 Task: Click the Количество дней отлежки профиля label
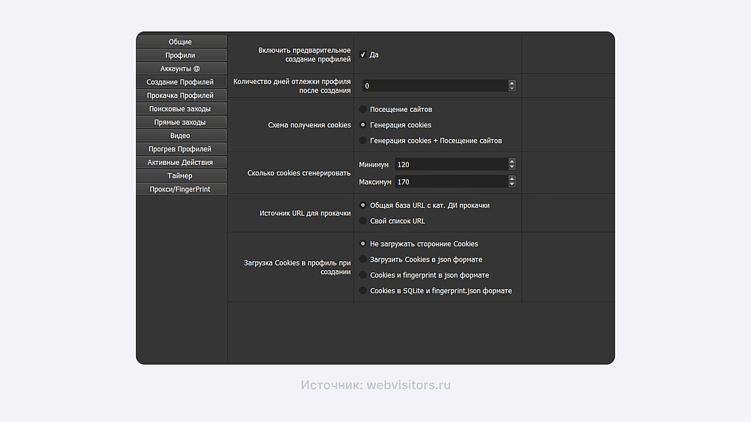(x=292, y=86)
